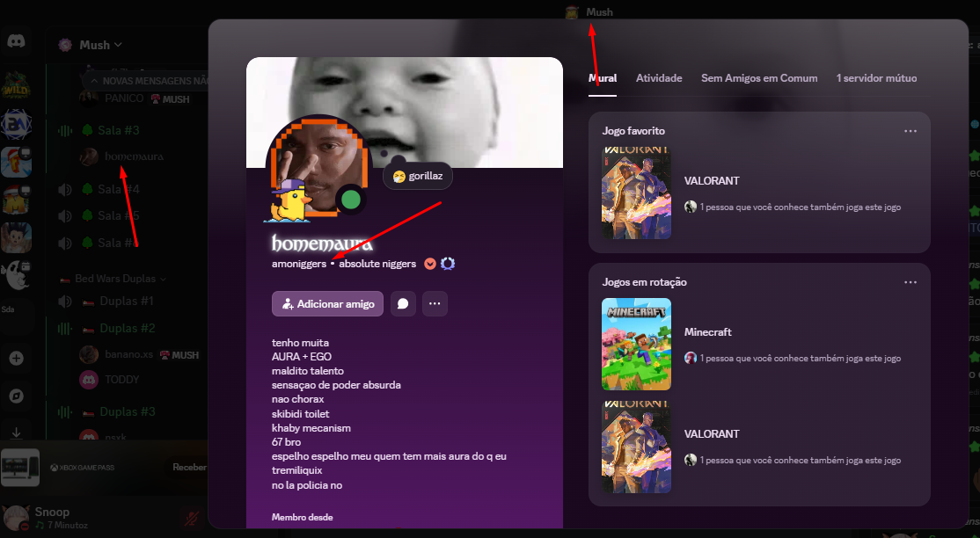Viewport: 980px width, 538px height.
Task: Open Discord home direct messages icon
Action: point(16,42)
